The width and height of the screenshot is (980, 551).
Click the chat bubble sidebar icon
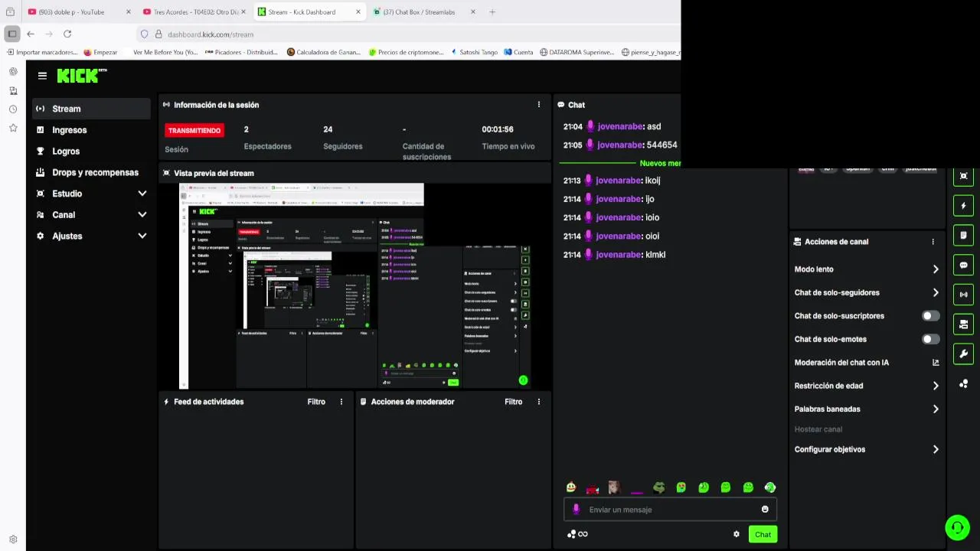[964, 266]
